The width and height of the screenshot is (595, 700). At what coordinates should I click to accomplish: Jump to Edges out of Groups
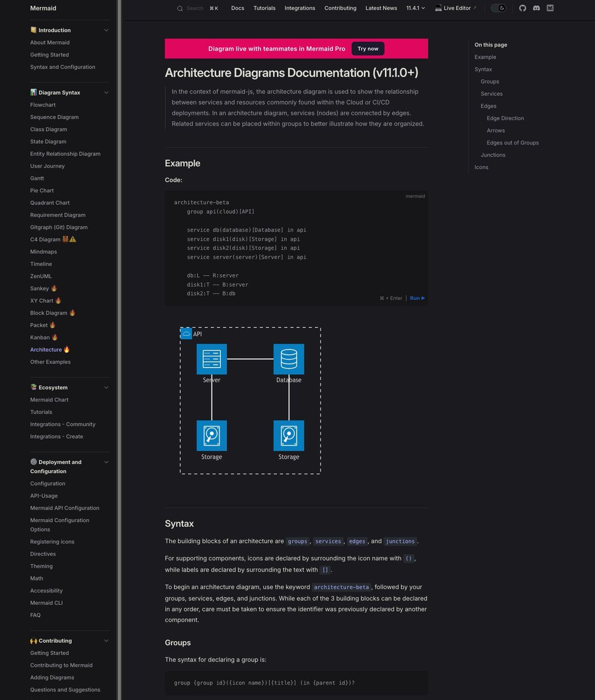pos(513,143)
